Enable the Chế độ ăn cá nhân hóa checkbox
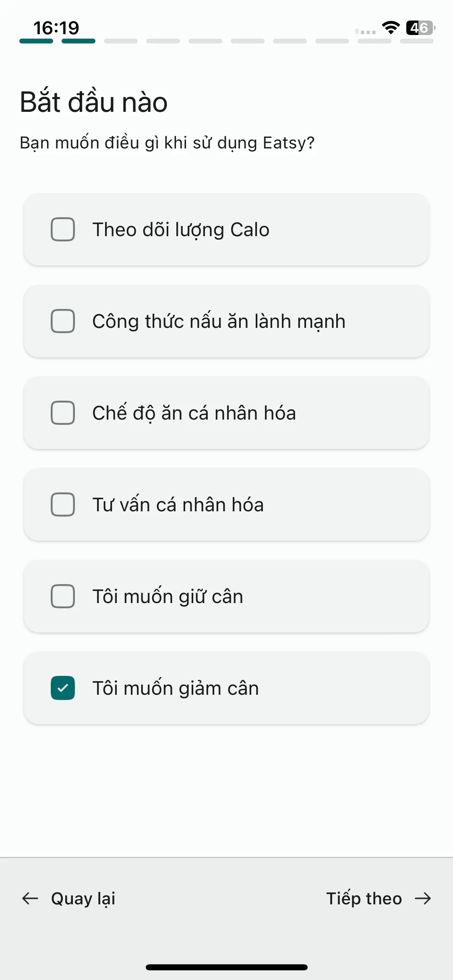453x980 pixels. coord(63,413)
